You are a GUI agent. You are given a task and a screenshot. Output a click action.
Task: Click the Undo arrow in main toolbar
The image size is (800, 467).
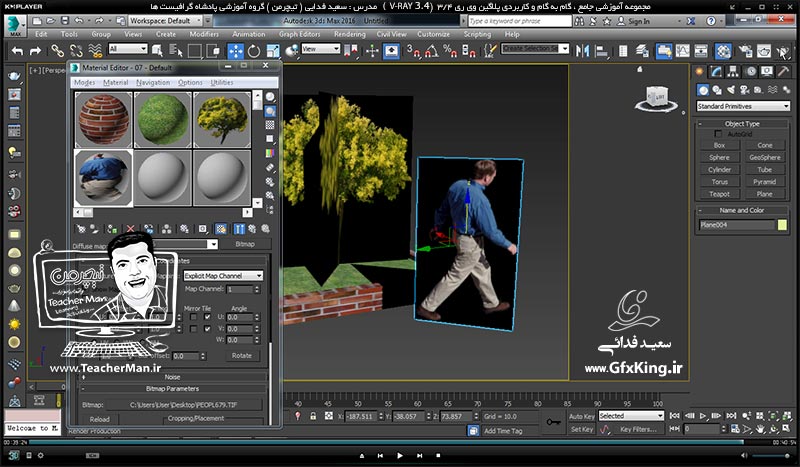(x=17, y=51)
